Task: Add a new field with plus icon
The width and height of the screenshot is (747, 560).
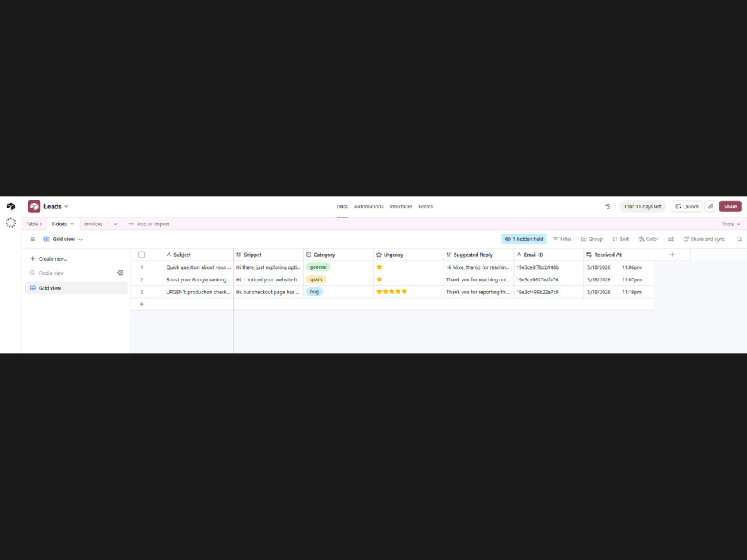Action: coord(672,255)
